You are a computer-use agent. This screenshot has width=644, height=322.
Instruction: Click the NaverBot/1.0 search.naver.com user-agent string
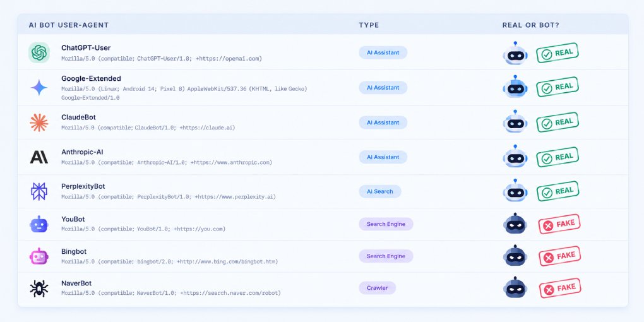click(x=171, y=293)
